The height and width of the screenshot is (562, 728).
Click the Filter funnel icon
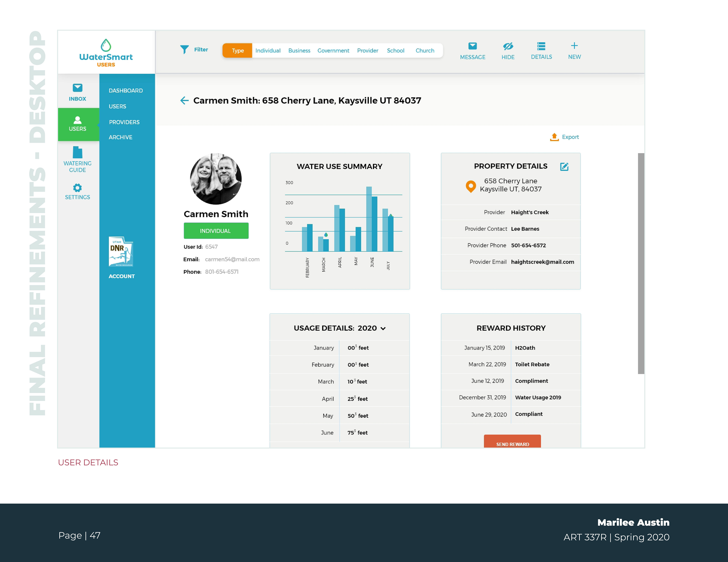click(184, 50)
